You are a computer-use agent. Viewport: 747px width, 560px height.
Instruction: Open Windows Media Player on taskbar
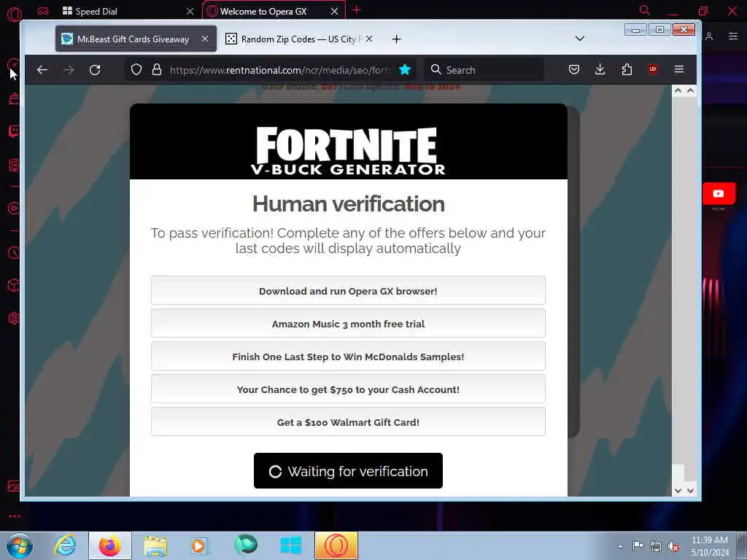[199, 545]
